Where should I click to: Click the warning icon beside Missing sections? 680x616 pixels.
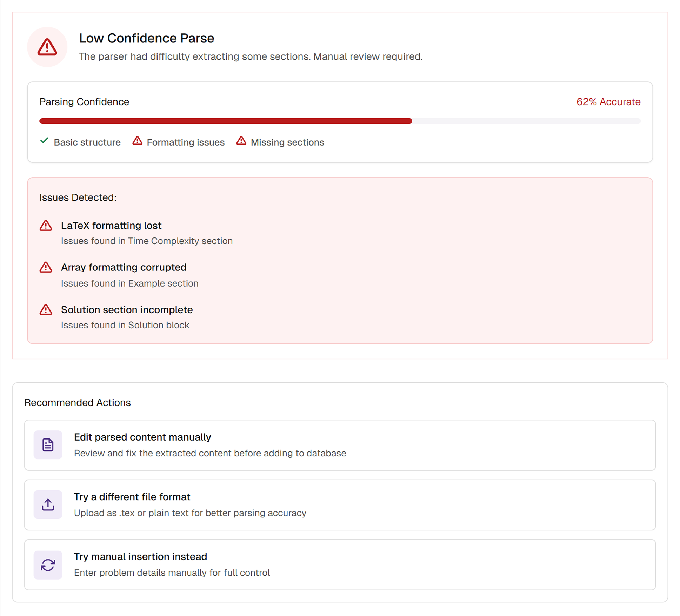pos(241,141)
